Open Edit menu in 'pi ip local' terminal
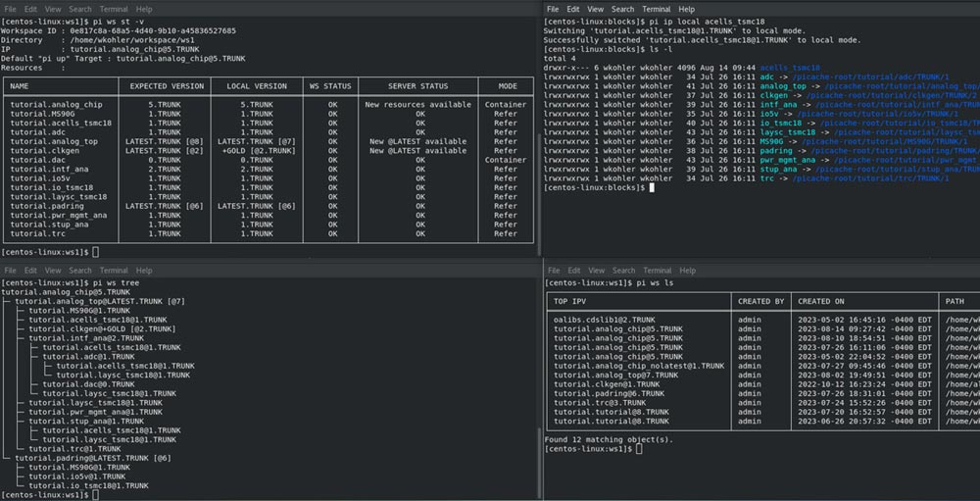This screenshot has height=501, width=980. [573, 10]
